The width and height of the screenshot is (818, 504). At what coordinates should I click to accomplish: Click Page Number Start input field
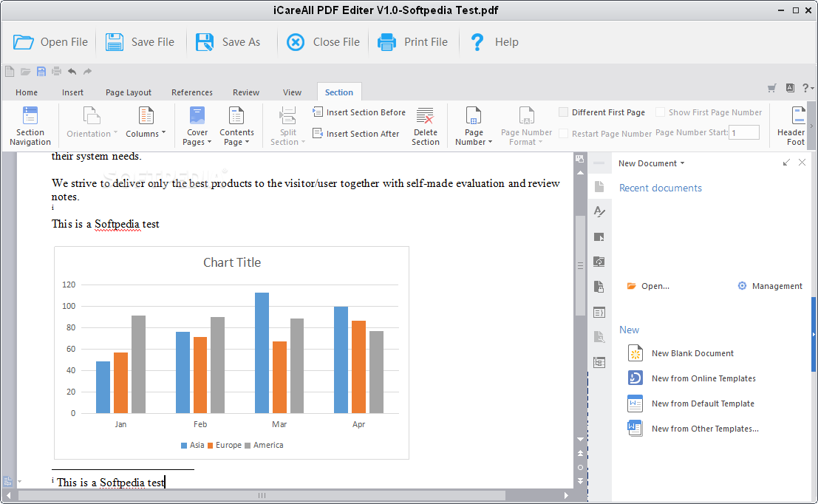click(x=744, y=132)
